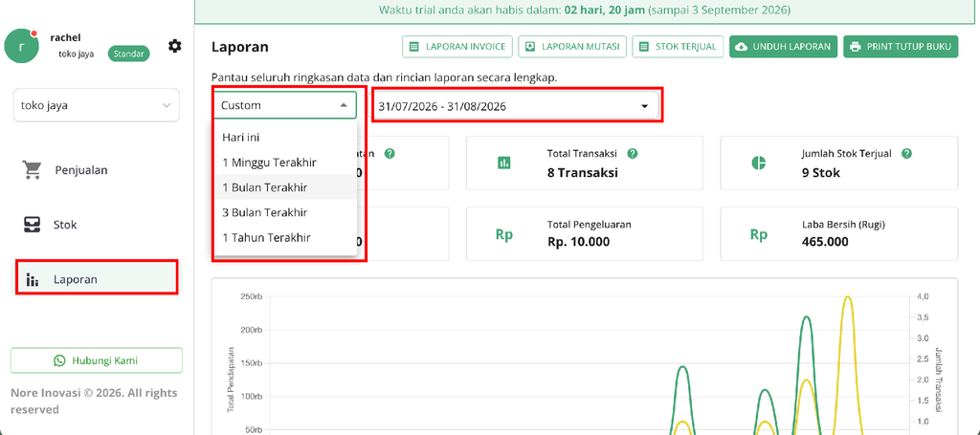
Task: Click the pie chart icon for Stok Terjual
Action: click(758, 163)
